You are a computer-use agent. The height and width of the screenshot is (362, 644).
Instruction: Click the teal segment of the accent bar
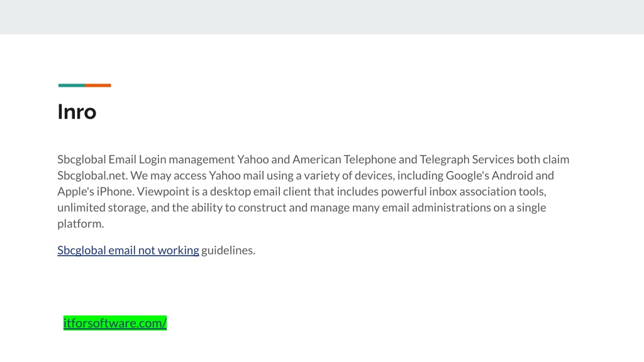tap(72, 85)
